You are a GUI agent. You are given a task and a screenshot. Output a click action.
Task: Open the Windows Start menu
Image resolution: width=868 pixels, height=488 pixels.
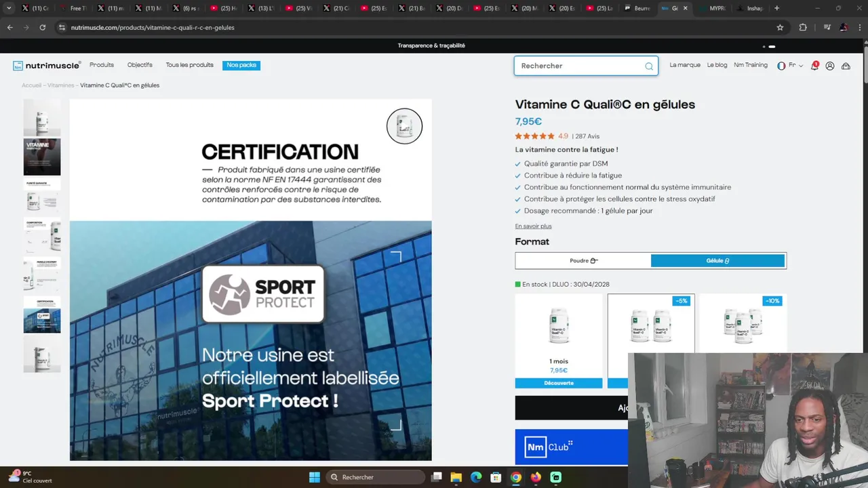315,477
